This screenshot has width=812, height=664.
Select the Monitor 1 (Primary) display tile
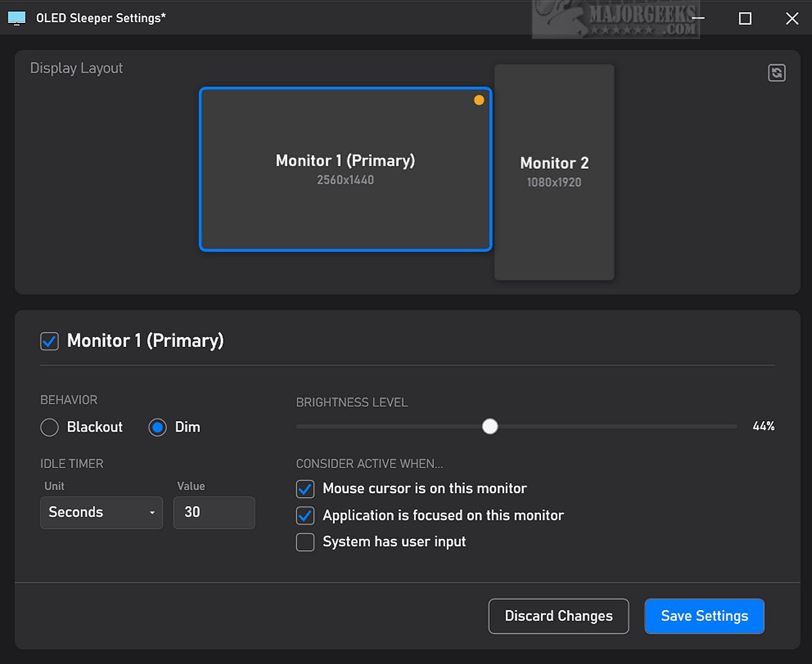point(345,170)
